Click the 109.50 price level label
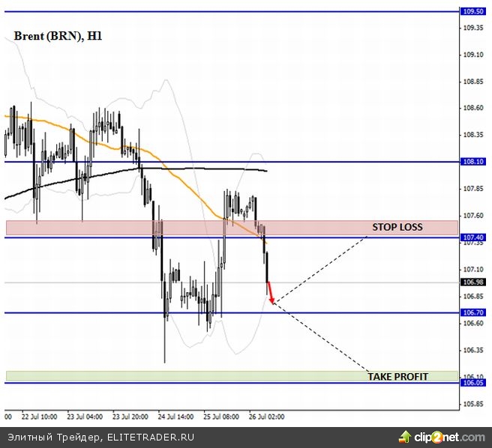This screenshot has height=448, width=492. coord(472,12)
